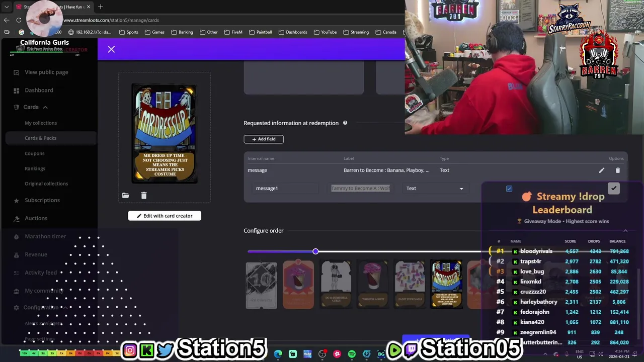Open Coupons in the sidebar
Viewport: 644px width, 362px height.
pos(35,154)
